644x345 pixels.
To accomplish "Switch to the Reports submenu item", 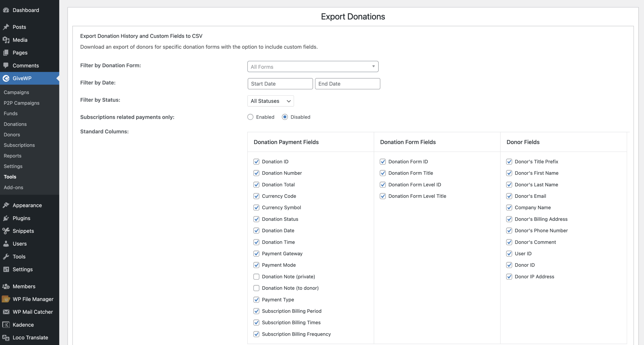I will 13,156.
